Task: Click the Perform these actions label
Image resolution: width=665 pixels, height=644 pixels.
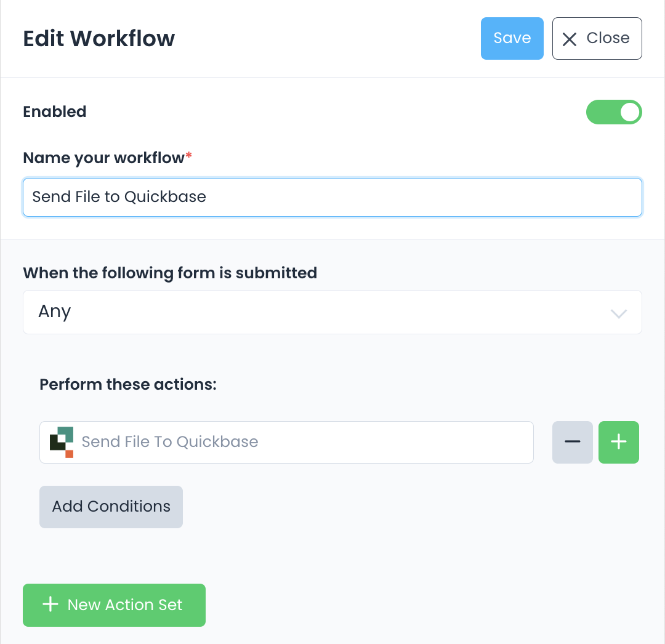Action: (x=128, y=385)
